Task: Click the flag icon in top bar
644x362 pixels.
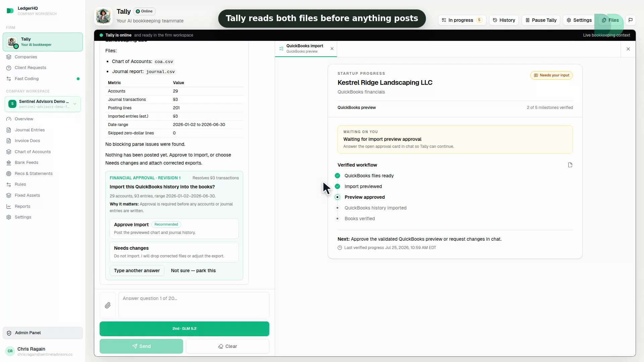Action: 631,20
